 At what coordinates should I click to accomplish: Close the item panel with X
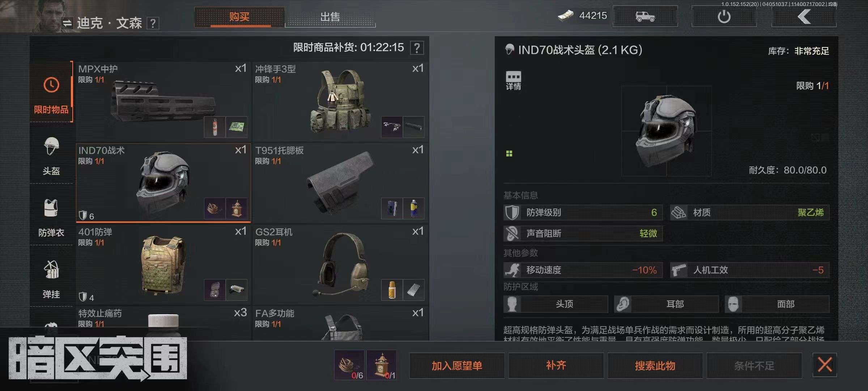click(x=825, y=365)
